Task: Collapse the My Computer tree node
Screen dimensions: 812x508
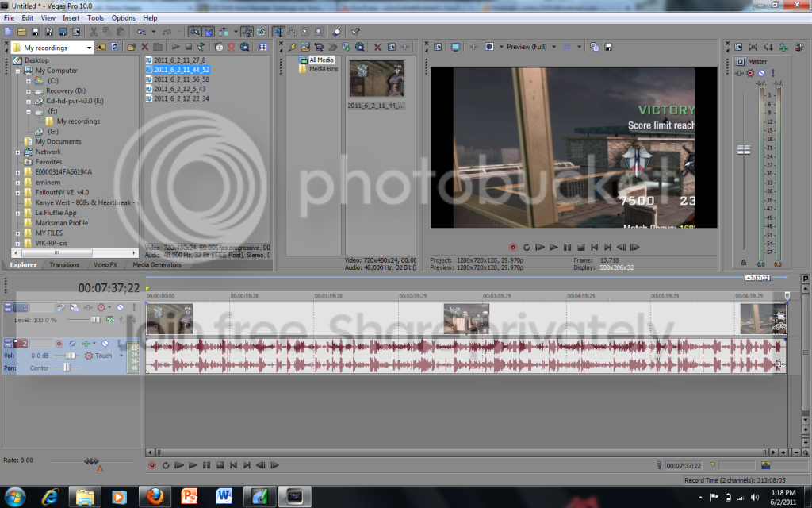Action: coord(17,71)
